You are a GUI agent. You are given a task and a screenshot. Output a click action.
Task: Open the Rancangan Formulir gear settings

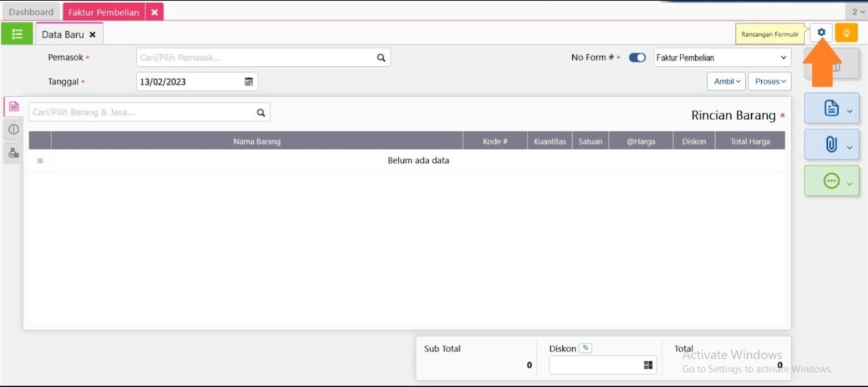(x=821, y=33)
